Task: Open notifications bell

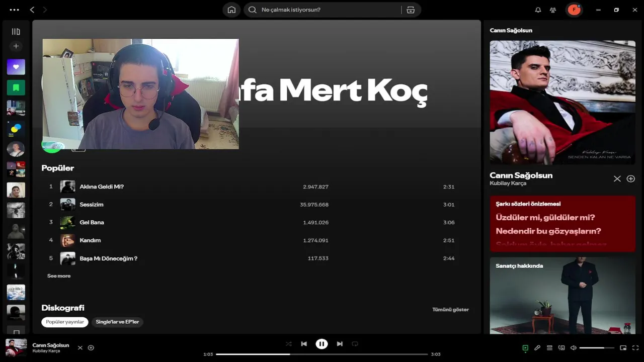Action: pos(538,10)
